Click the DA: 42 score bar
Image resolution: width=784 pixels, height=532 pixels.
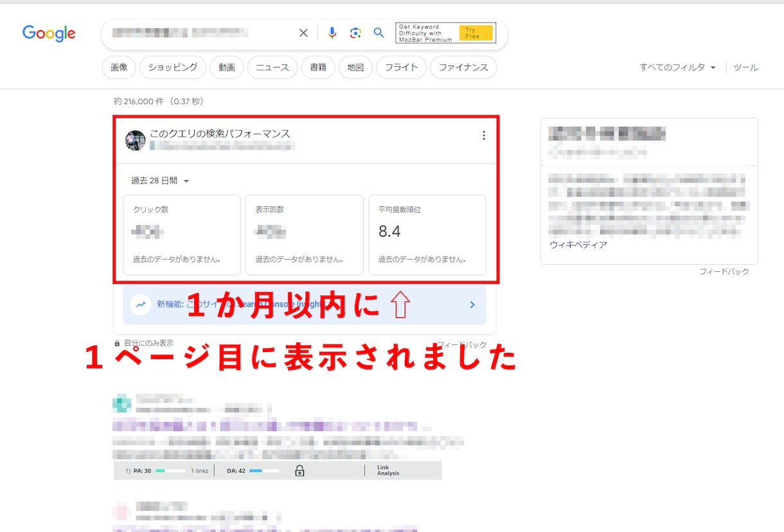point(264,471)
